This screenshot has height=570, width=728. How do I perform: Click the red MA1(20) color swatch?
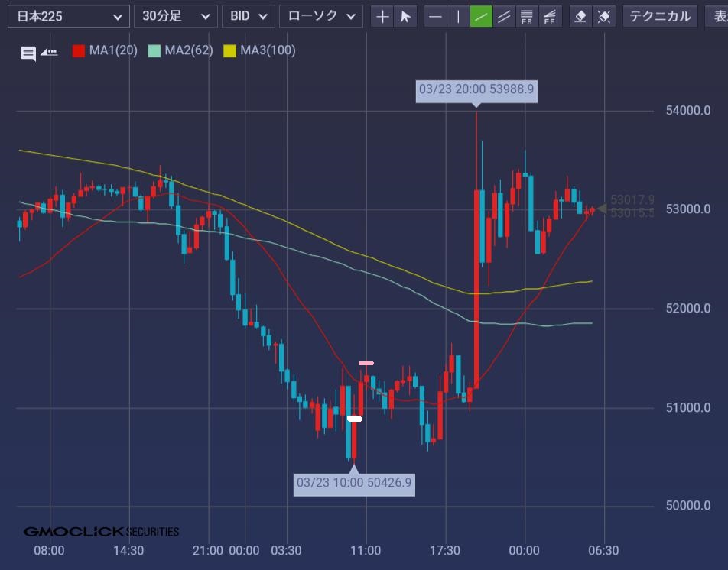[78, 51]
